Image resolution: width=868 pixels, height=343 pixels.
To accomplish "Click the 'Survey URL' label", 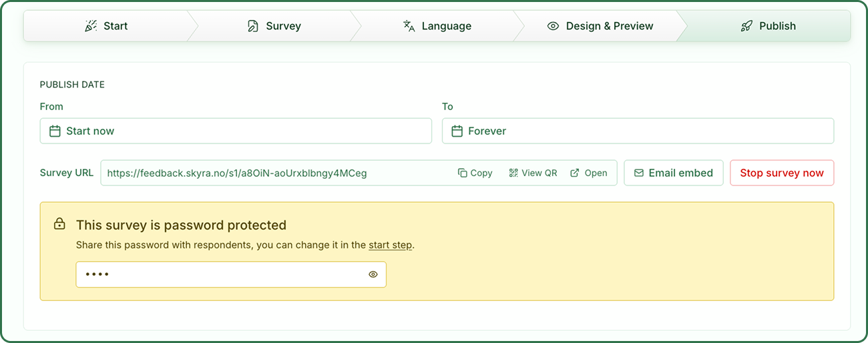I will (67, 173).
